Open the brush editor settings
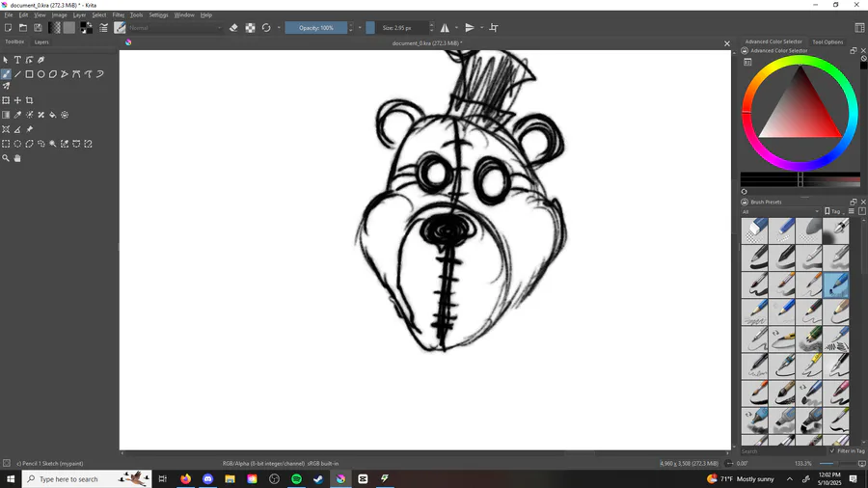Viewport: 868px width, 488px height. pos(103,28)
